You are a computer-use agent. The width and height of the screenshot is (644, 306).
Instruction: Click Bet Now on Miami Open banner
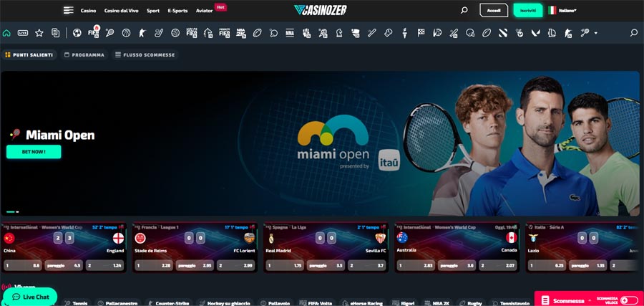click(34, 152)
